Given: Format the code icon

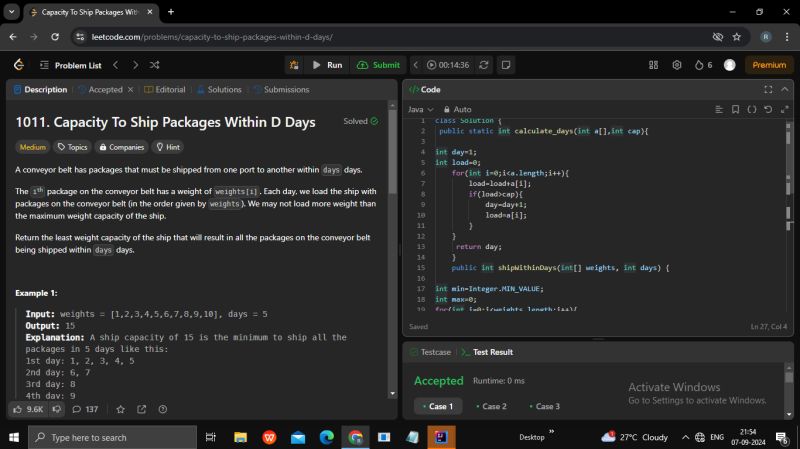Looking at the screenshot, I should coord(719,109).
